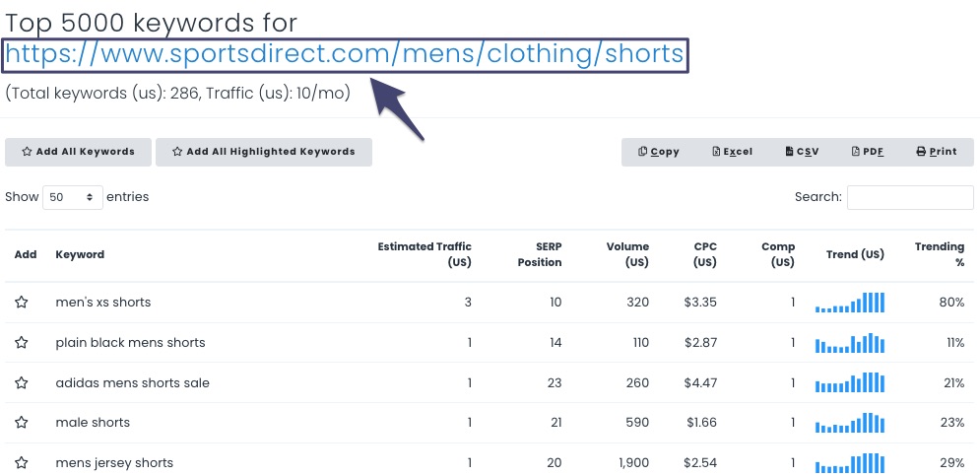Screen dimensions: 980x476
Task: Star the "men's xs shorts" keyword
Action: 22,303
